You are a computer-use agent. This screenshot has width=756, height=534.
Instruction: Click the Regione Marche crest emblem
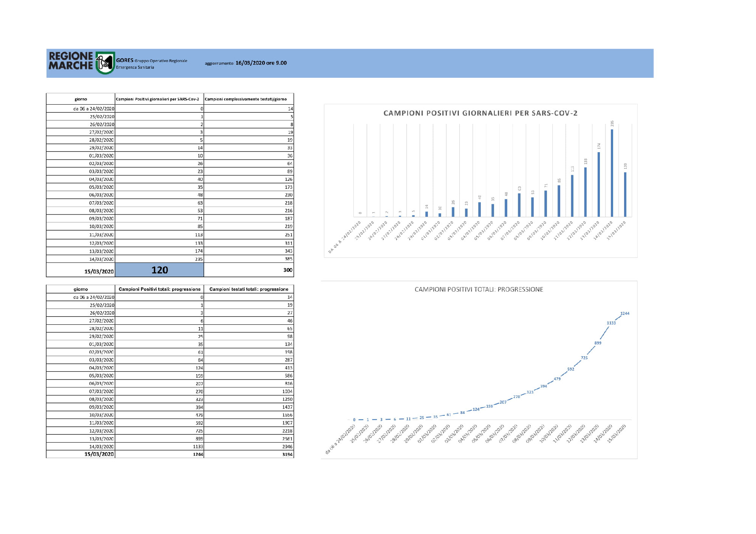point(105,63)
